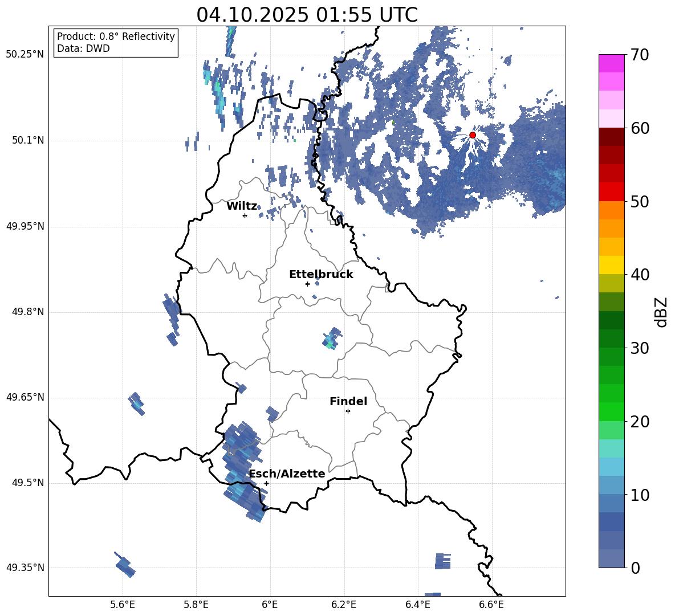Click the colorbar label 50
The image size is (675, 616).
(640, 201)
